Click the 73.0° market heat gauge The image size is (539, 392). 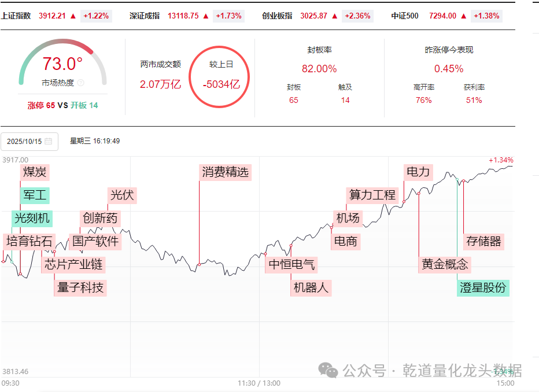(62, 64)
